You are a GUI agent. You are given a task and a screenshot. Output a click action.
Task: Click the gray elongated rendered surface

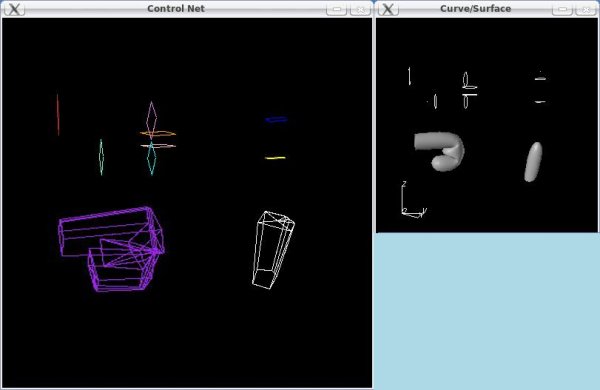pos(533,162)
